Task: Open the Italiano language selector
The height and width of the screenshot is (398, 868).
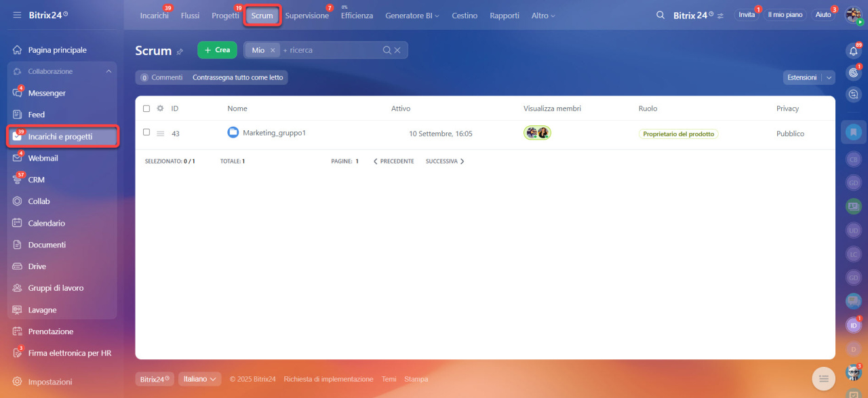Action: click(200, 379)
